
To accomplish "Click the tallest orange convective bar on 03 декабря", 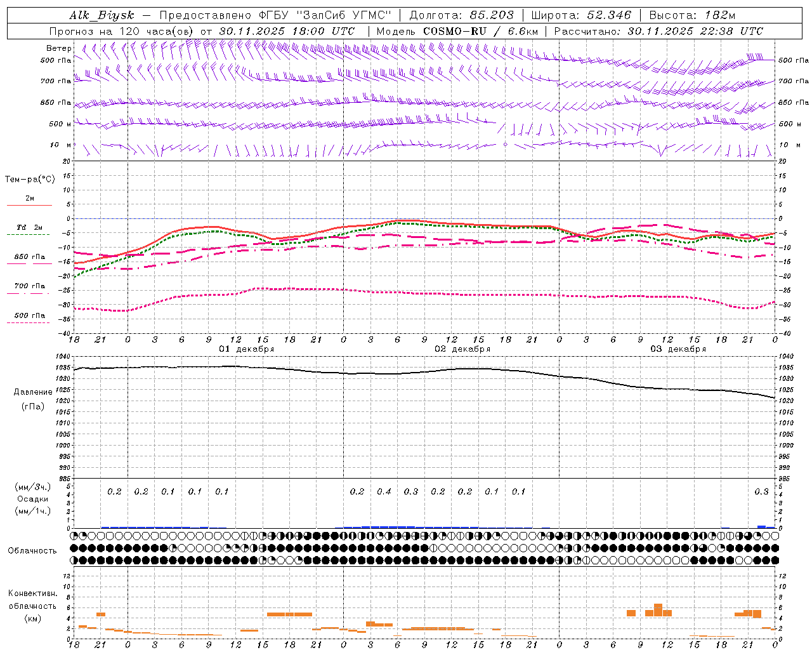I will 658,610.
